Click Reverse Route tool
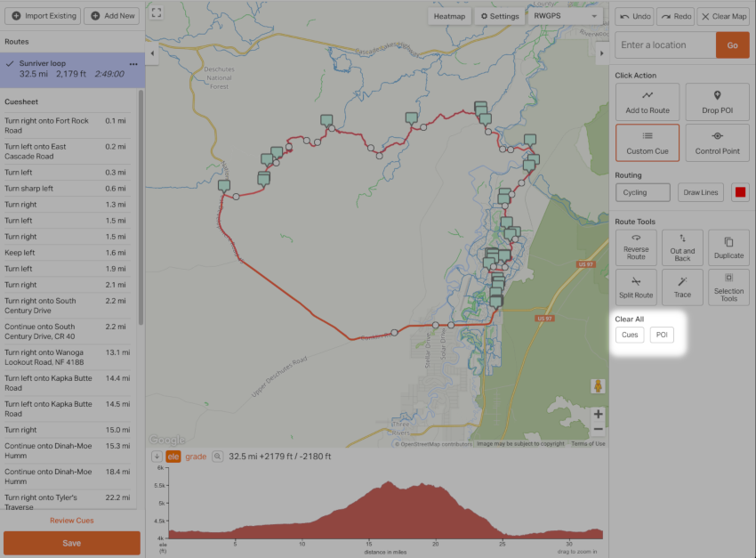This screenshot has width=756, height=558. (x=636, y=247)
